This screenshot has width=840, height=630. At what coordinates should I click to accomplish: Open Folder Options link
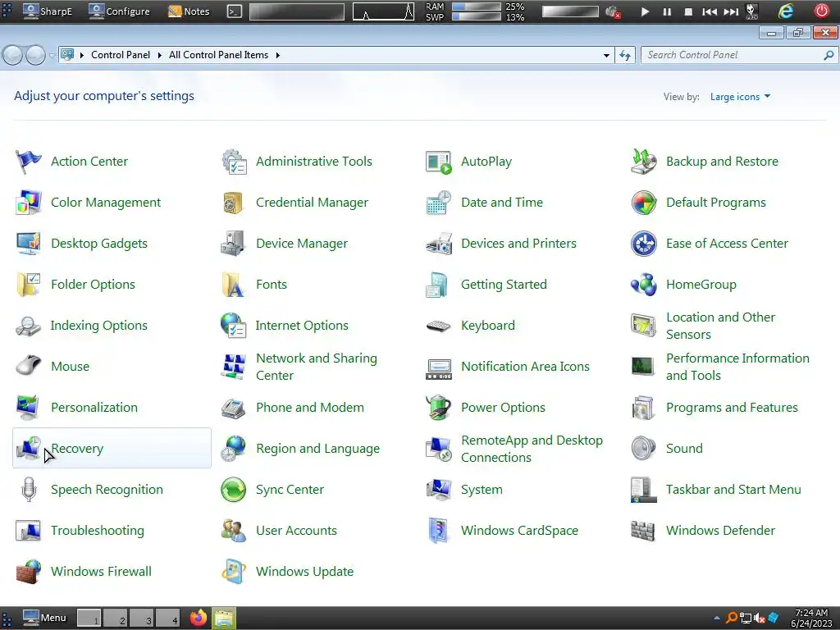click(94, 285)
